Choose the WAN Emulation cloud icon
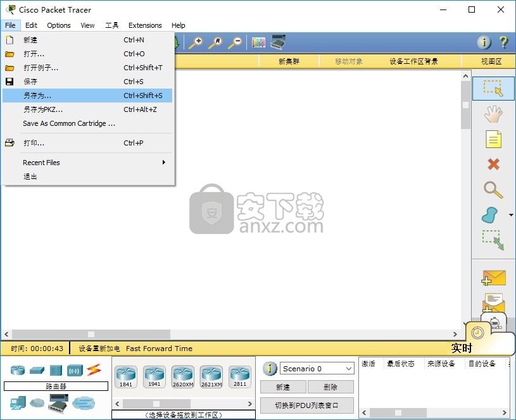Viewport: 516px width, 420px height. 37,402
